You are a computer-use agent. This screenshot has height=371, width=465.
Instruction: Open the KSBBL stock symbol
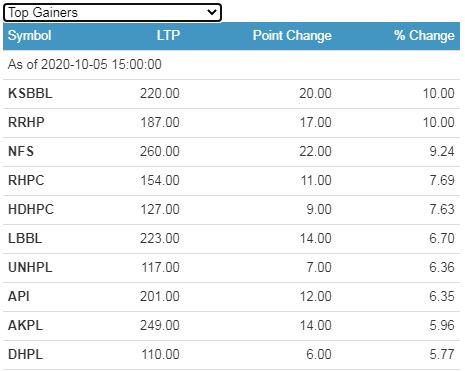click(30, 93)
